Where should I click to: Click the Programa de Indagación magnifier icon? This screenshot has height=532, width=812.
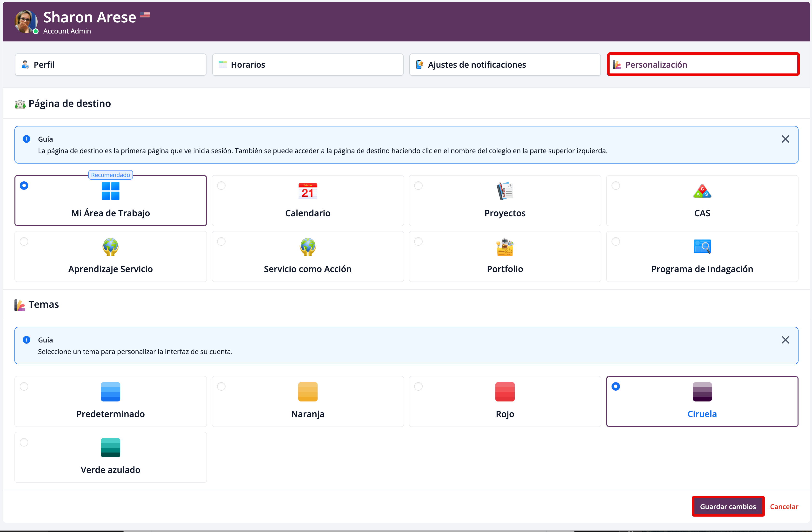(702, 247)
